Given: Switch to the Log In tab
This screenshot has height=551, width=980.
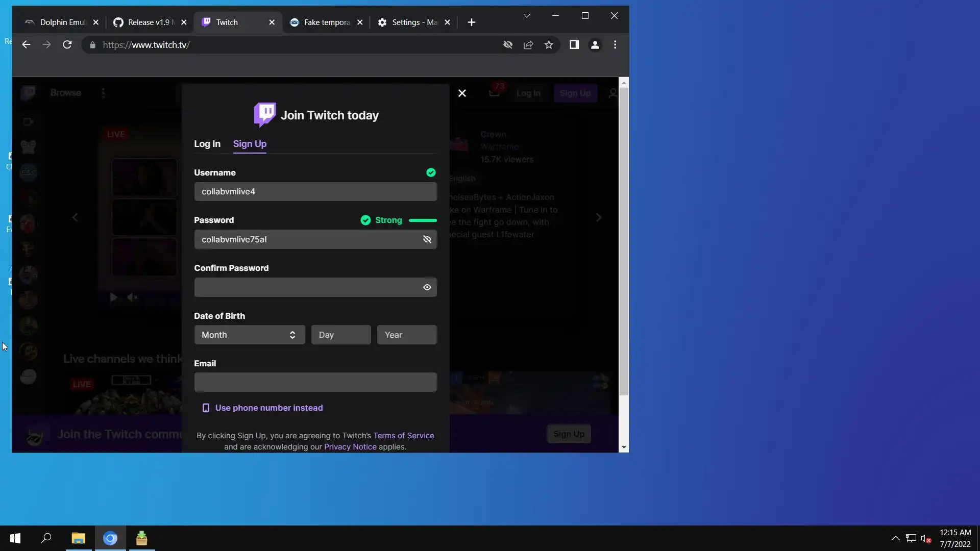Looking at the screenshot, I should (x=207, y=144).
